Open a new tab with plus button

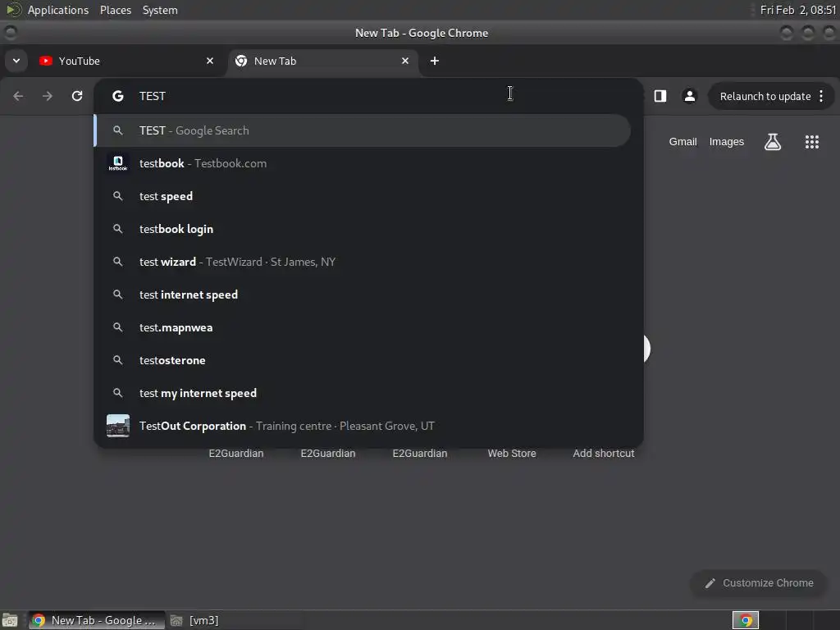[435, 61]
